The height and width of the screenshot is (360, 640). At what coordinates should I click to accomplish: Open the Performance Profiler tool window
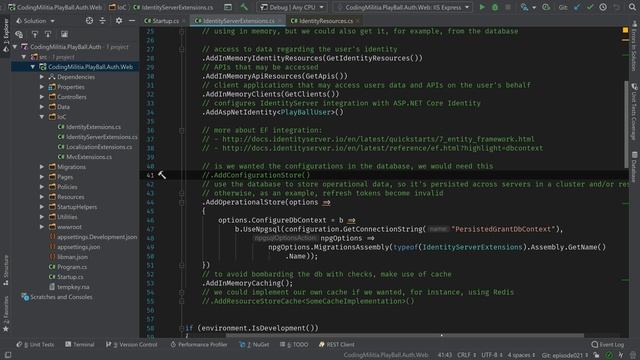click(x=198, y=344)
